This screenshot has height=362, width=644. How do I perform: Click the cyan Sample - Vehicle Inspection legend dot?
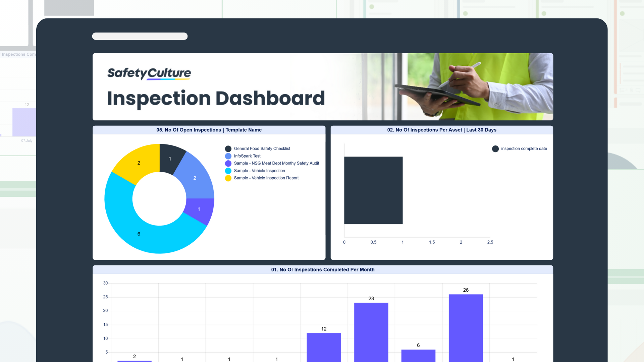228,171
